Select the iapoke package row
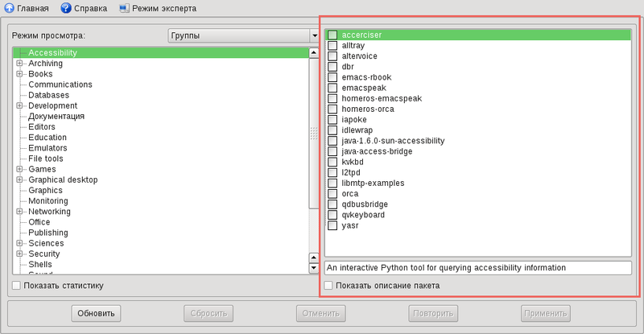Screen dimensions: 644x334 [478, 120]
